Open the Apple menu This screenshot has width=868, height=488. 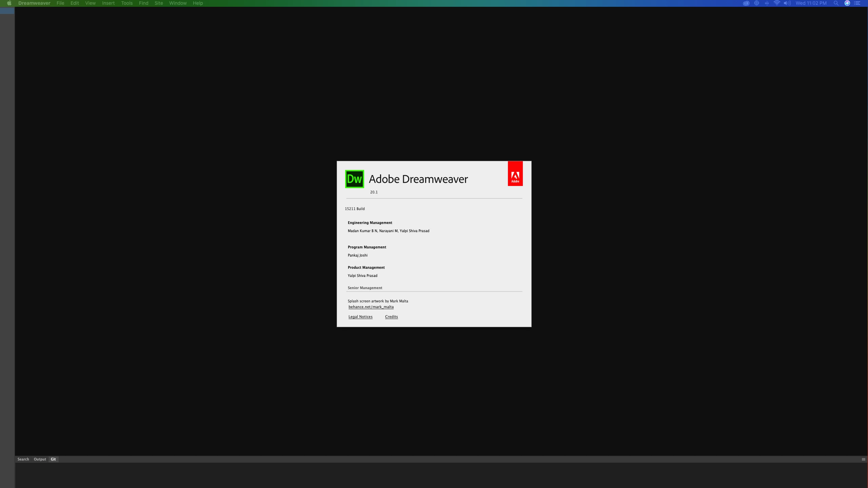coord(9,3)
